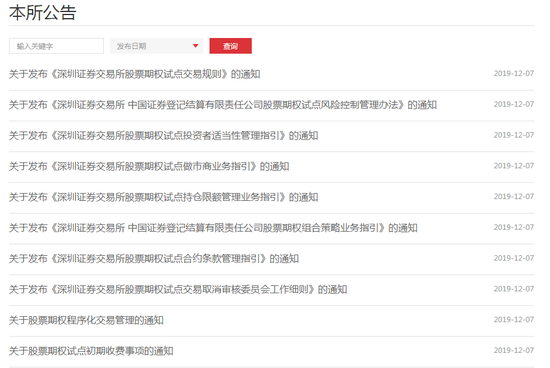Open notice about 合约条款管理指引
Viewport: 550px width, 368px height.
(x=154, y=259)
